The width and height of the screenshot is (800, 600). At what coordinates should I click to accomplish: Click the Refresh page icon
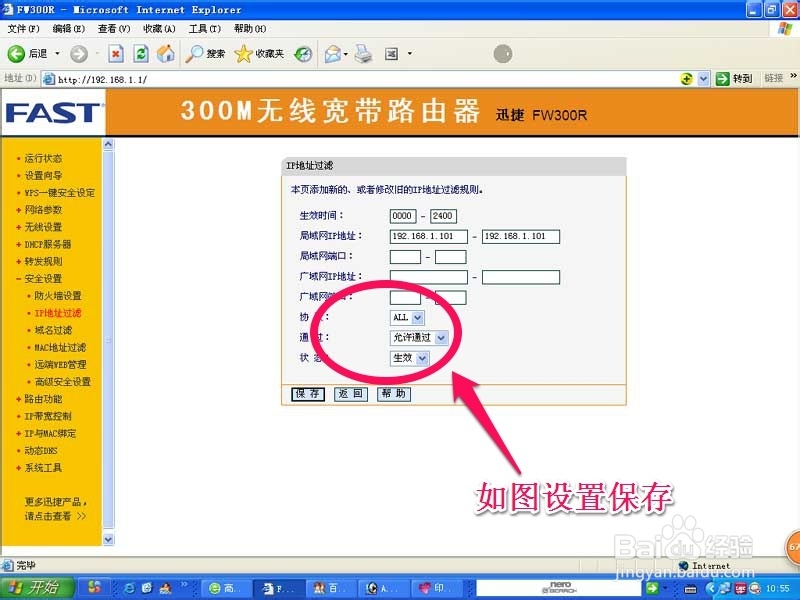point(141,54)
